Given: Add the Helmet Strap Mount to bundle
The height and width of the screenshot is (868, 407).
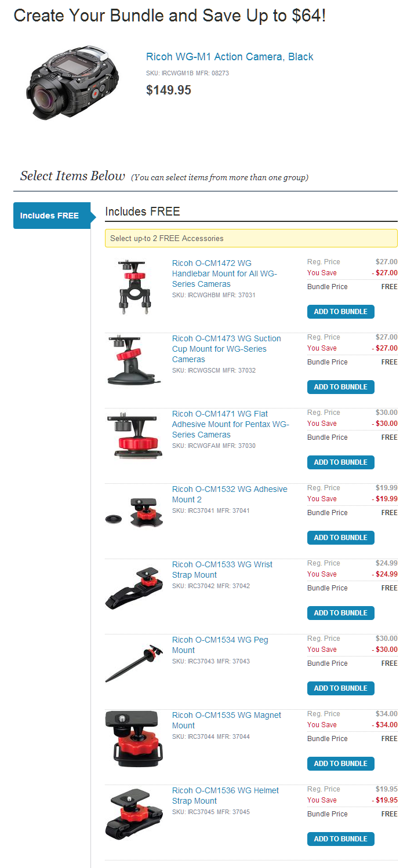Looking at the screenshot, I should (x=341, y=839).
